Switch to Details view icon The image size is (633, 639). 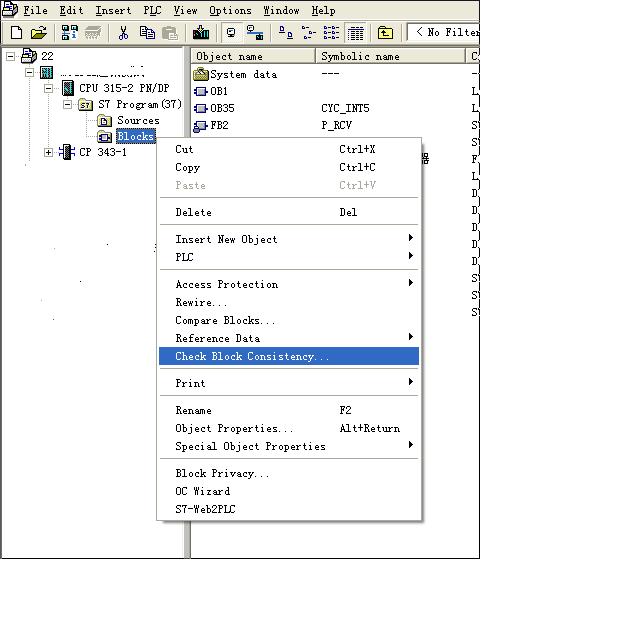click(355, 33)
